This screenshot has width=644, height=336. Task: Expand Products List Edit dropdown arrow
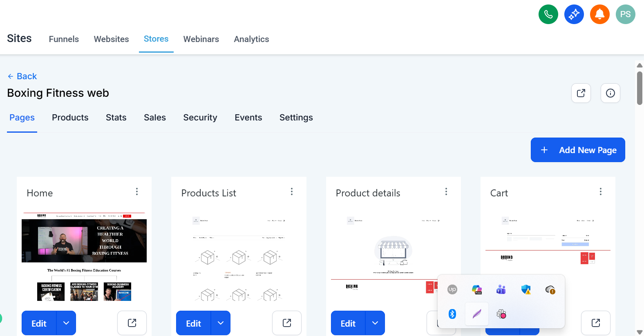(x=221, y=323)
